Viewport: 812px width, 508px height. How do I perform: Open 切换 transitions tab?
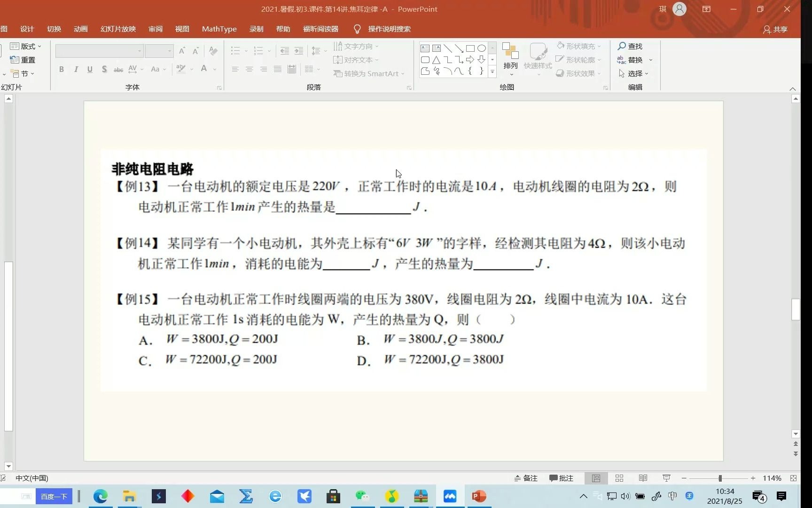pos(54,29)
